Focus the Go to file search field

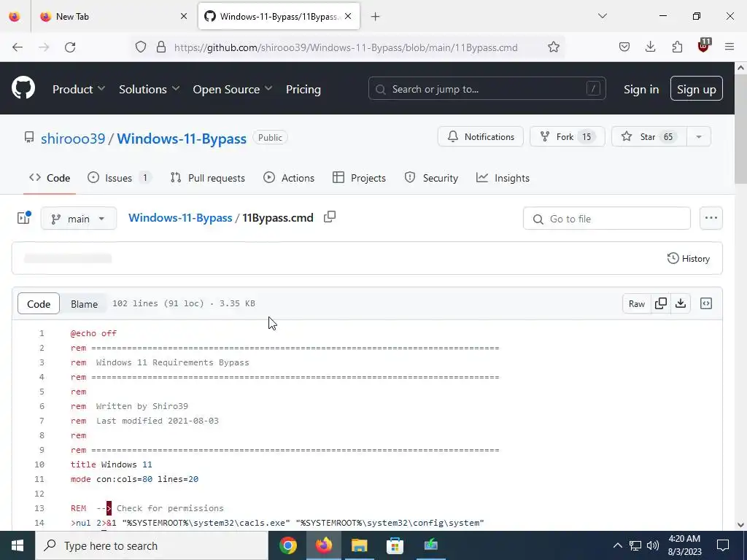pos(606,219)
